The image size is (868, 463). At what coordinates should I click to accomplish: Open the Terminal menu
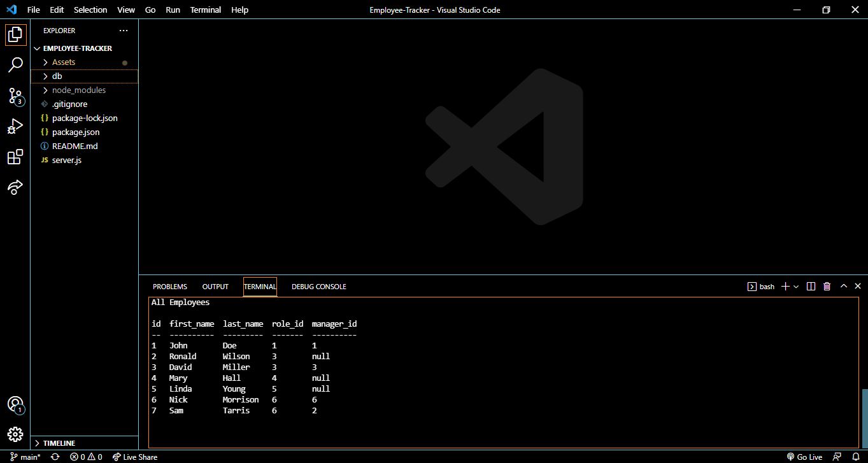206,10
